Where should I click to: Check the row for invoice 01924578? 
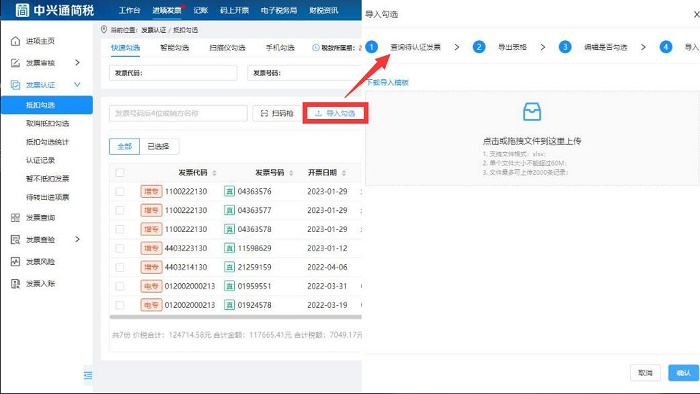tap(120, 305)
